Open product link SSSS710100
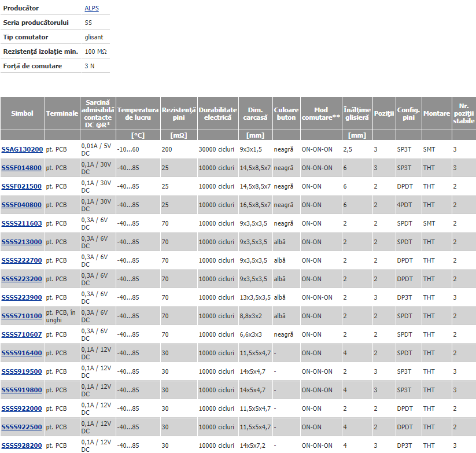The image size is (476, 453). click(22, 316)
